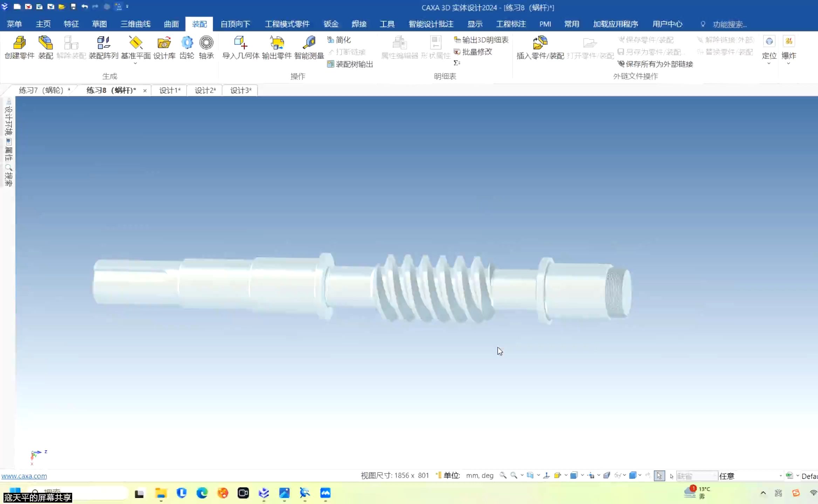Click the 导入几何体 import geometry icon
The image size is (818, 504).
coord(241,43)
